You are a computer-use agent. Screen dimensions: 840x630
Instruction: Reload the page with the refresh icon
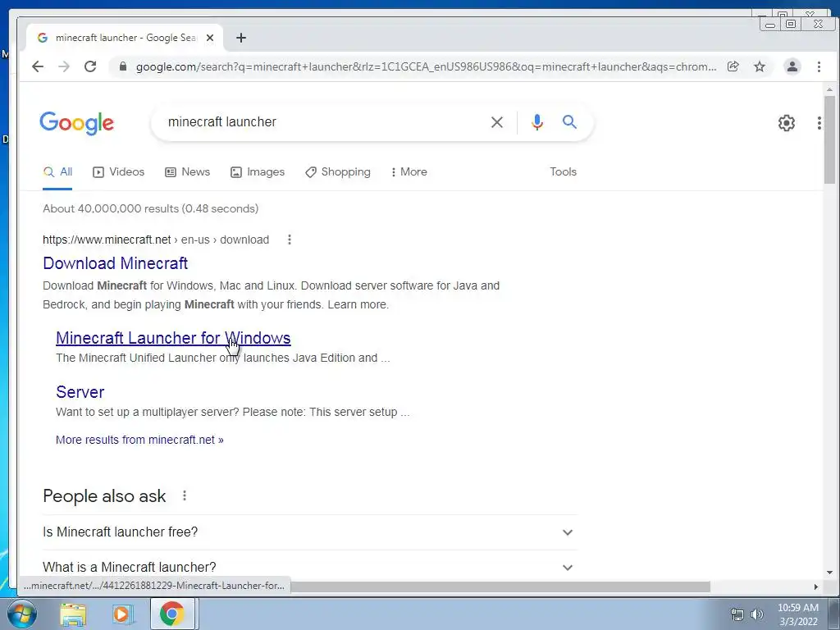pyautogui.click(x=90, y=66)
